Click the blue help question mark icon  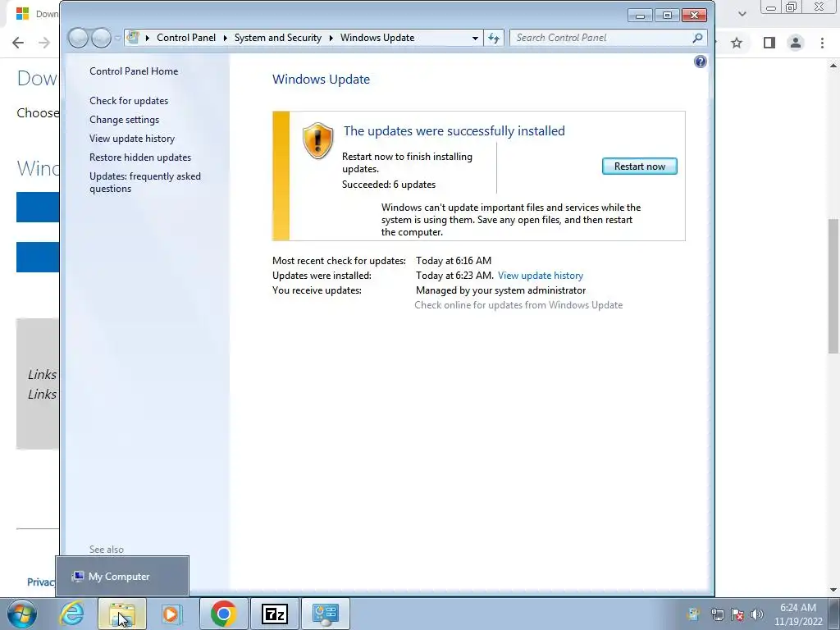click(x=700, y=62)
